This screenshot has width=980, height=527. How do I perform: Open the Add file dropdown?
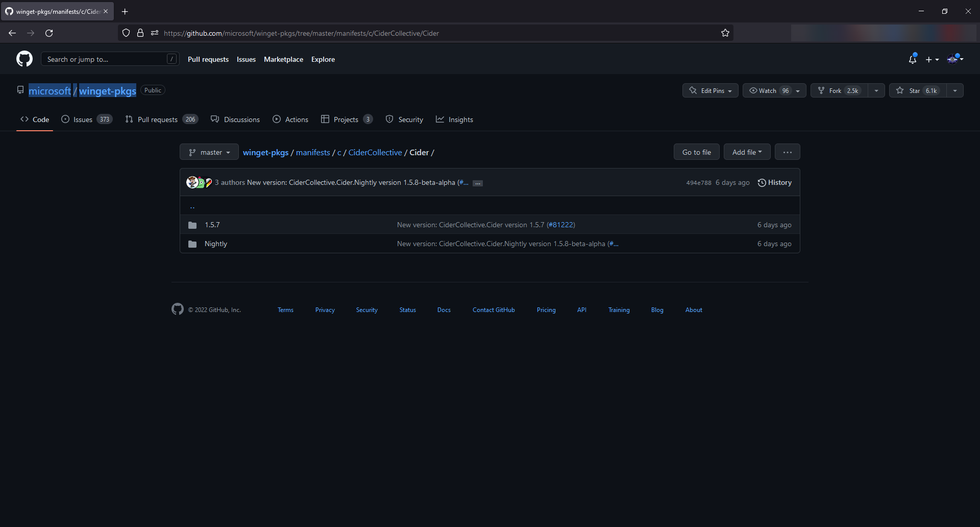(747, 152)
